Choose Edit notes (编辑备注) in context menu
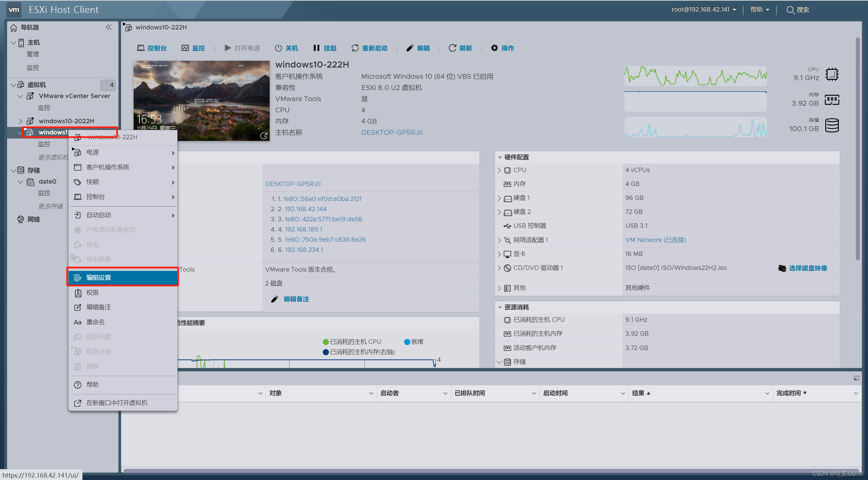The width and height of the screenshot is (868, 480). pos(123,307)
